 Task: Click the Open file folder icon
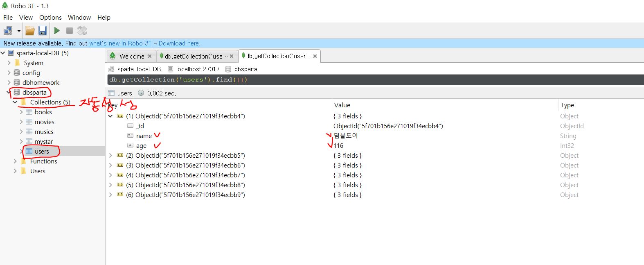point(30,31)
